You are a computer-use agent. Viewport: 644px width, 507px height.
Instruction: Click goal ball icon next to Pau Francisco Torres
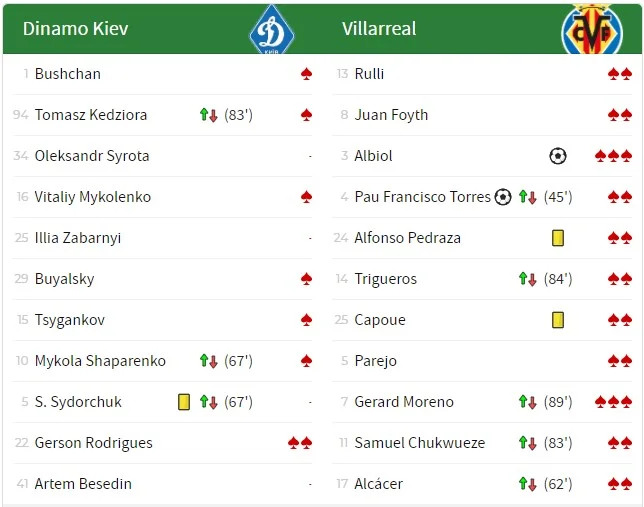503,197
